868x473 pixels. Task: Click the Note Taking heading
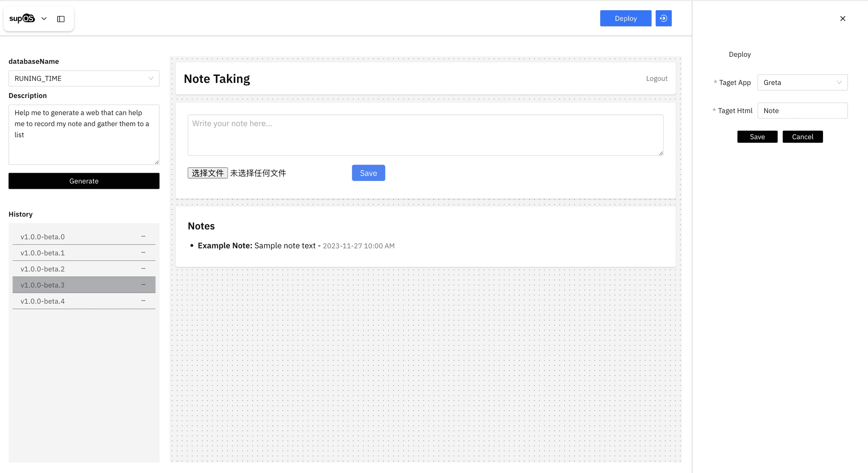[x=217, y=79]
